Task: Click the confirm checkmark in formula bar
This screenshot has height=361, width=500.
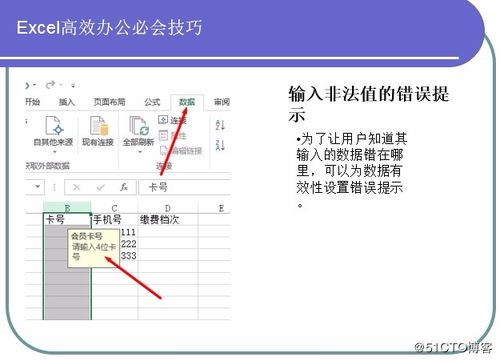Action: pos(100,187)
